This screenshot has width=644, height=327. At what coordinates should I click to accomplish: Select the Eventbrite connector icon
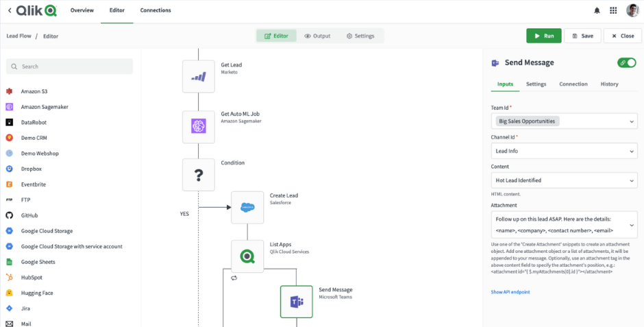[x=10, y=184]
